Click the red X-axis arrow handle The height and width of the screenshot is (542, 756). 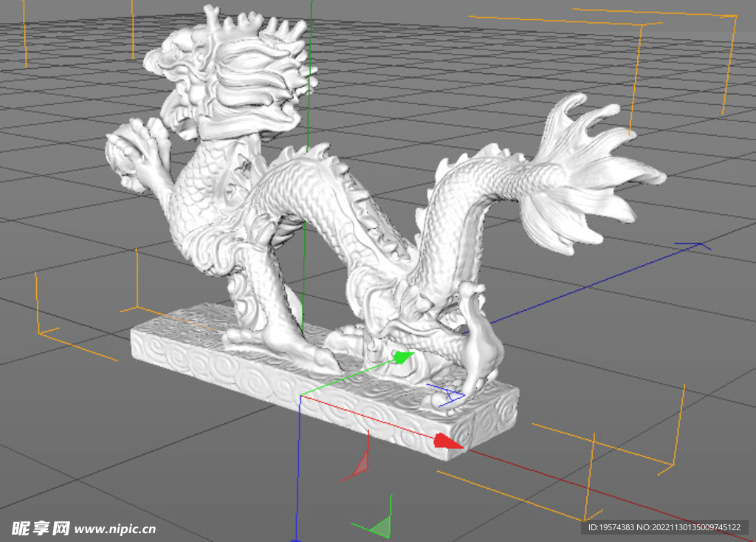coord(448,442)
